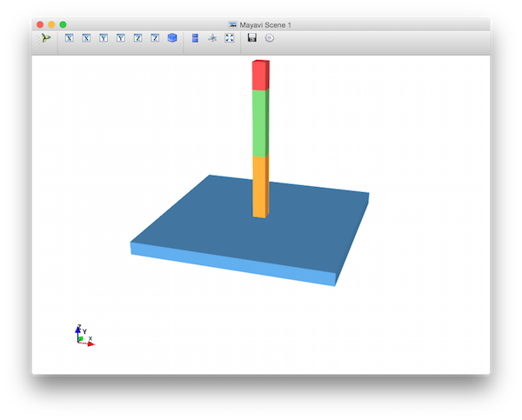
Task: Enter full screen mode for the scene
Action: (230, 38)
